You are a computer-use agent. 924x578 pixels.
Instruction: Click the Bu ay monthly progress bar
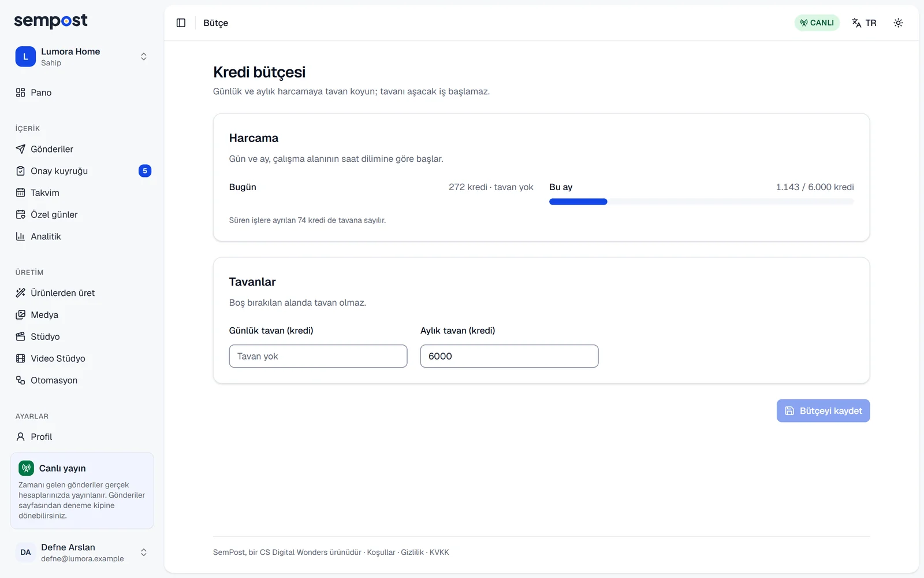click(x=701, y=202)
